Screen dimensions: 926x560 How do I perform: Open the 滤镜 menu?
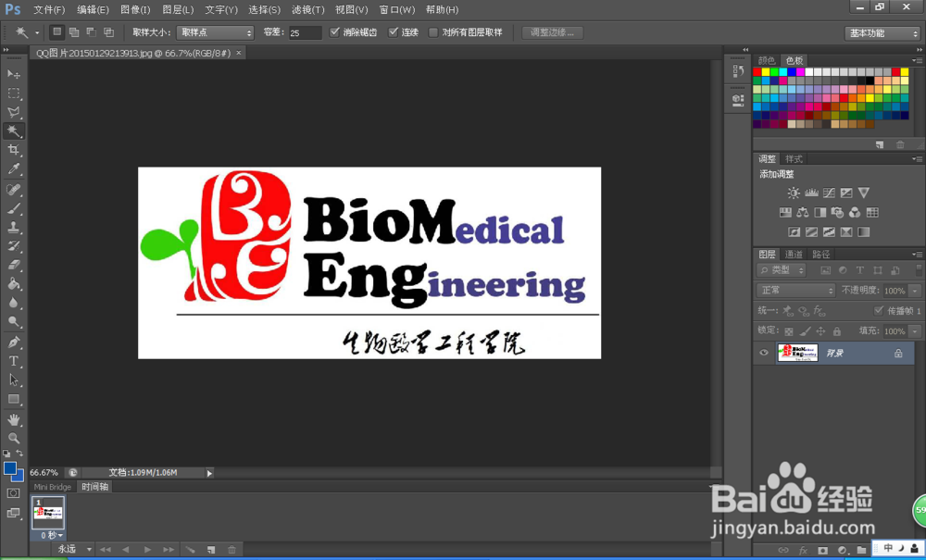coord(307,10)
